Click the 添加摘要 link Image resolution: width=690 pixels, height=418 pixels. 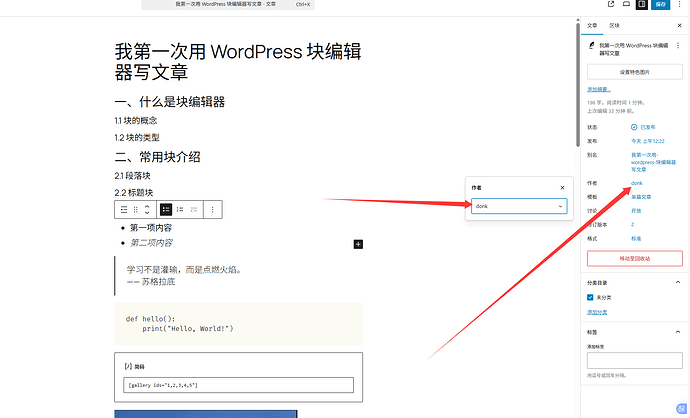pyautogui.click(x=598, y=89)
